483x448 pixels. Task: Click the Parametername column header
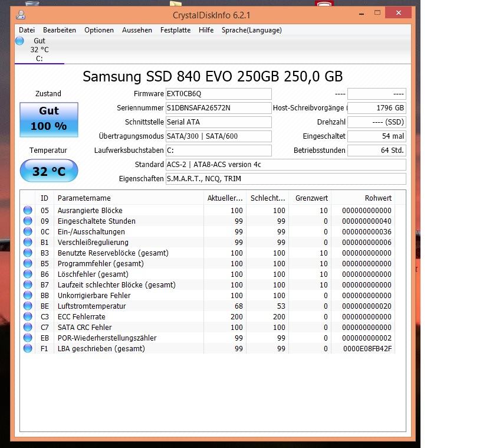129,198
